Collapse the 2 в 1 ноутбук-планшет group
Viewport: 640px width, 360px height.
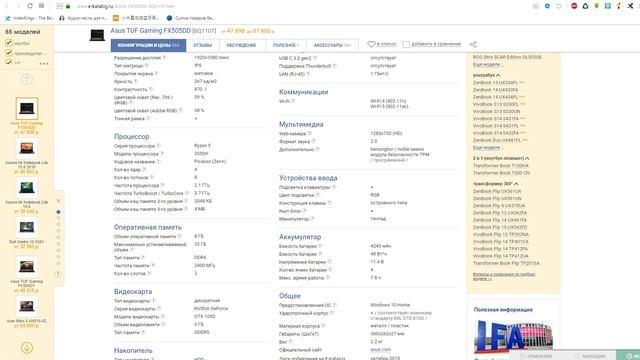click(x=501, y=158)
